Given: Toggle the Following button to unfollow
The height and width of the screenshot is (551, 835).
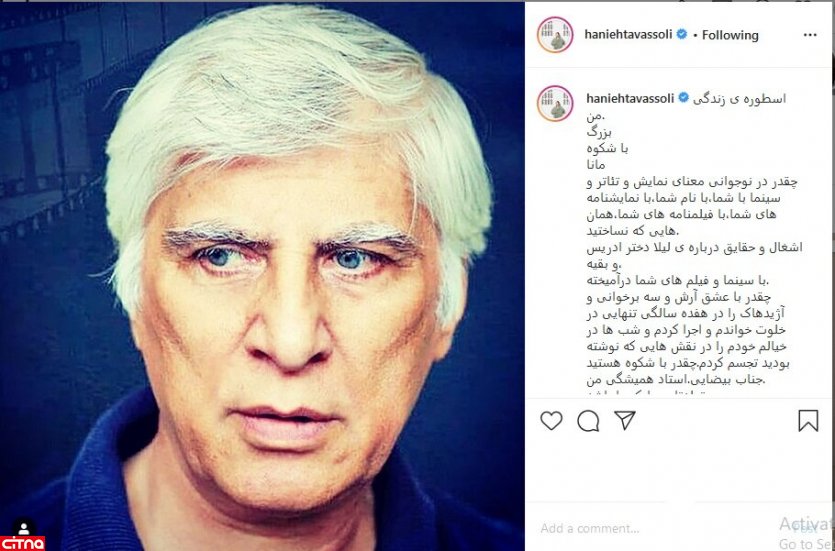Looking at the screenshot, I should tap(730, 35).
